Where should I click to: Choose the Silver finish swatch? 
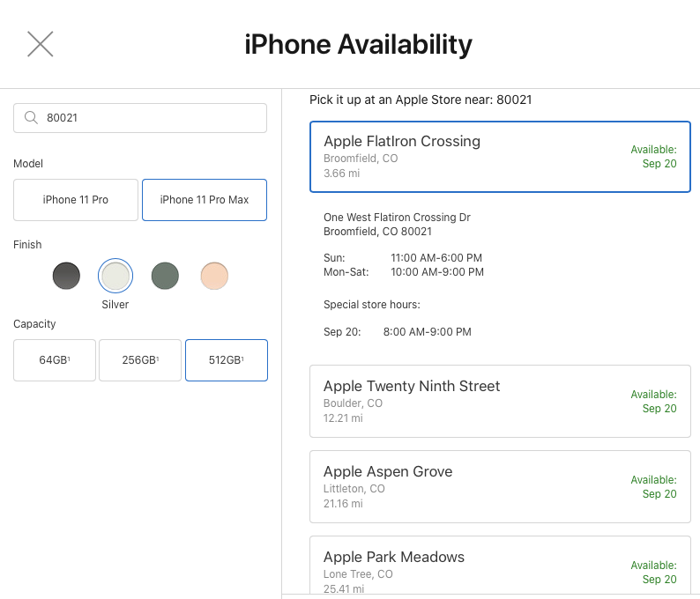(x=115, y=276)
